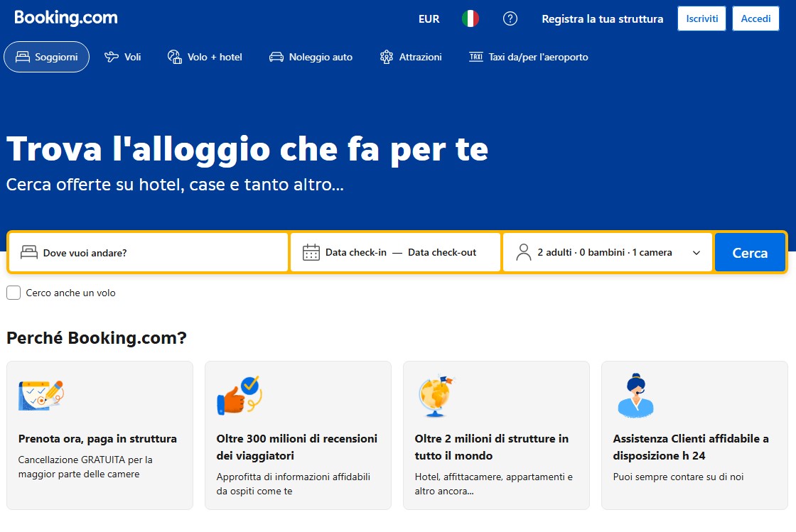Switch to the Voli tab

[123, 57]
